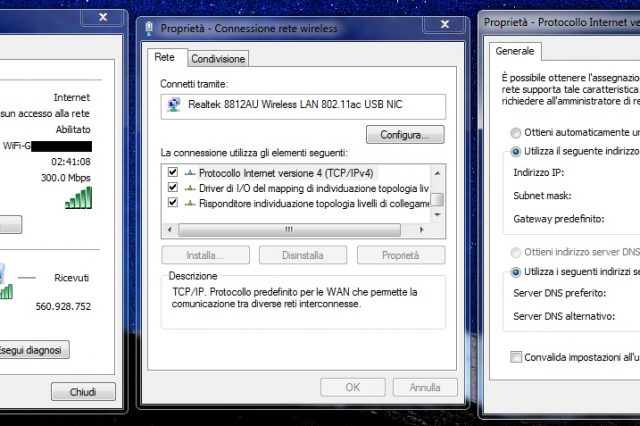This screenshot has width=640, height=426.
Task: Click the network adapter icon beside Realtek 8812AU
Action: click(174, 105)
